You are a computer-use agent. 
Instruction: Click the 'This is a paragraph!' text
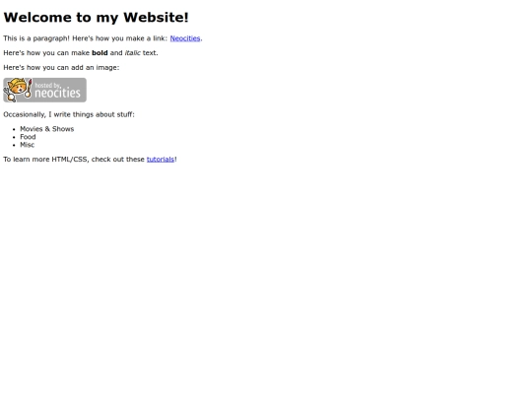(x=36, y=38)
